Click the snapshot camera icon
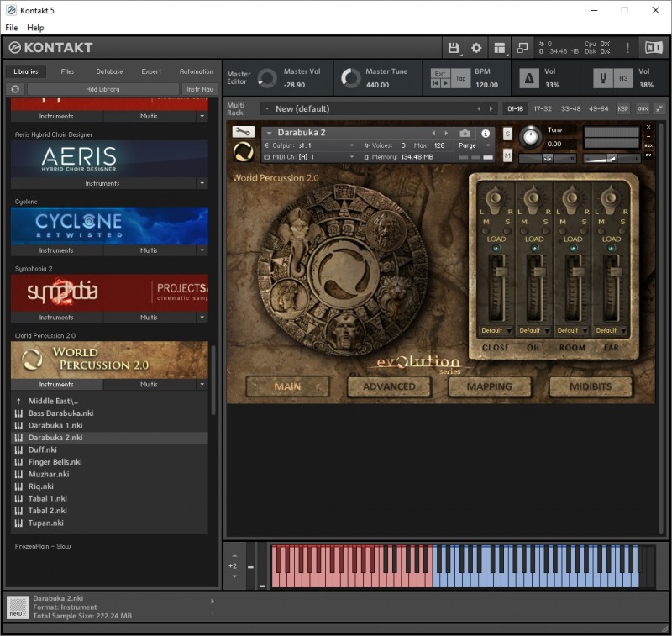672x636 pixels. 465,133
